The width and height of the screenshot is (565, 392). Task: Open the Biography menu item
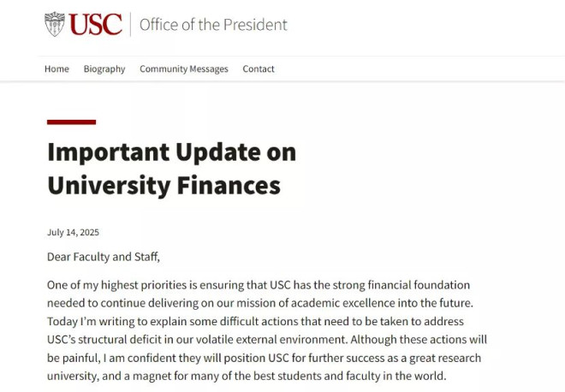click(x=104, y=68)
